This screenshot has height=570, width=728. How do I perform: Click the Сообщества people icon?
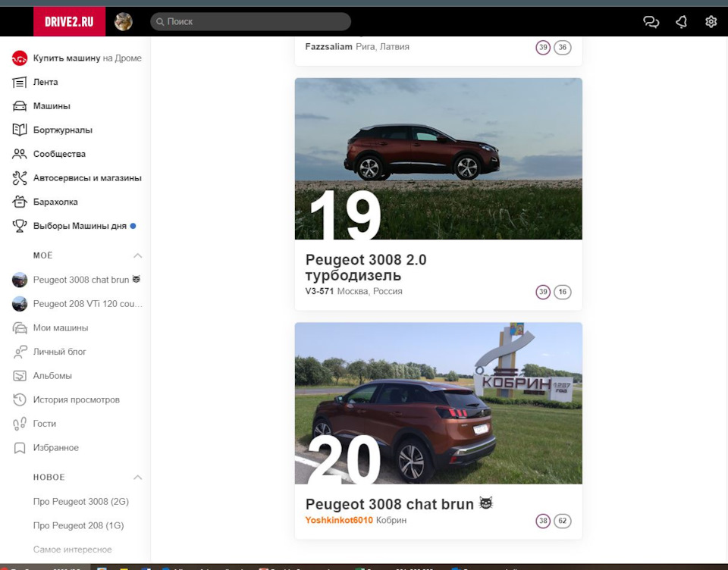[x=20, y=154]
